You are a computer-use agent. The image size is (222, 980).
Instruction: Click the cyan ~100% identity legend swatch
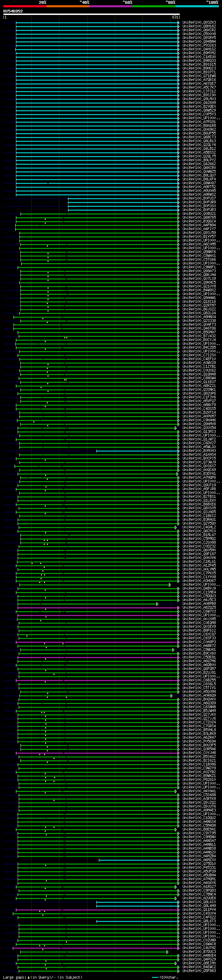click(197, 6)
